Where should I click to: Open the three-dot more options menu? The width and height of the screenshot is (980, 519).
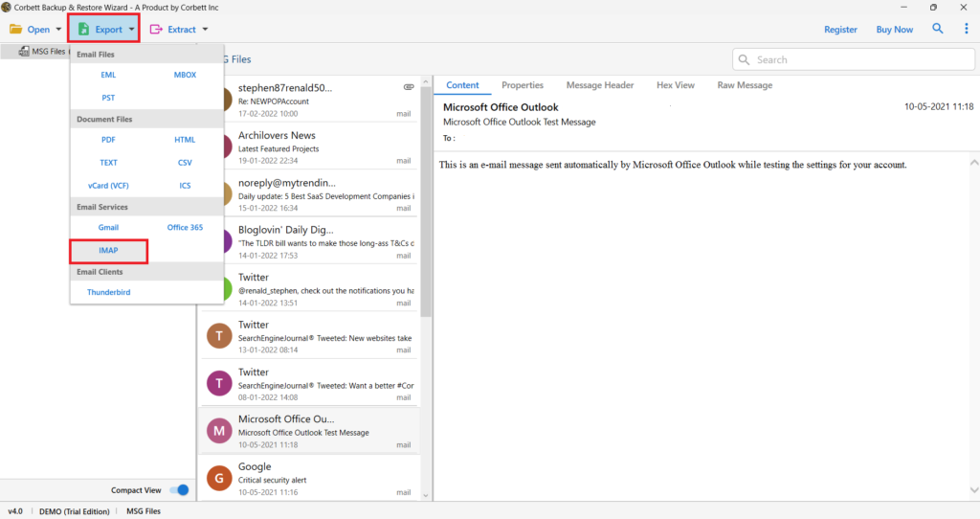(x=967, y=29)
